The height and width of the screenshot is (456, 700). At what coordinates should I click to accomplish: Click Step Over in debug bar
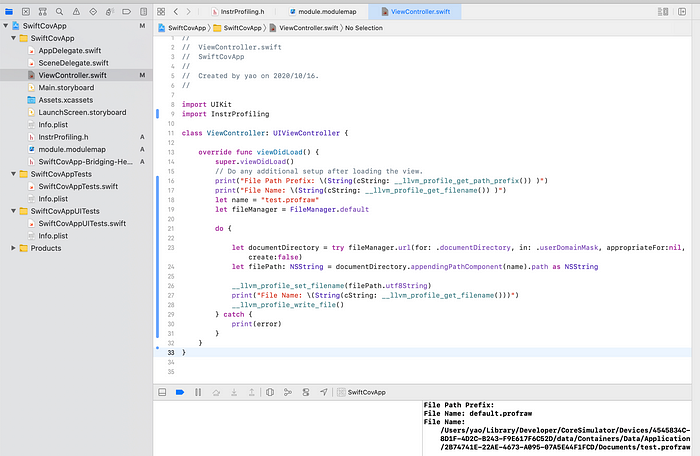point(216,392)
